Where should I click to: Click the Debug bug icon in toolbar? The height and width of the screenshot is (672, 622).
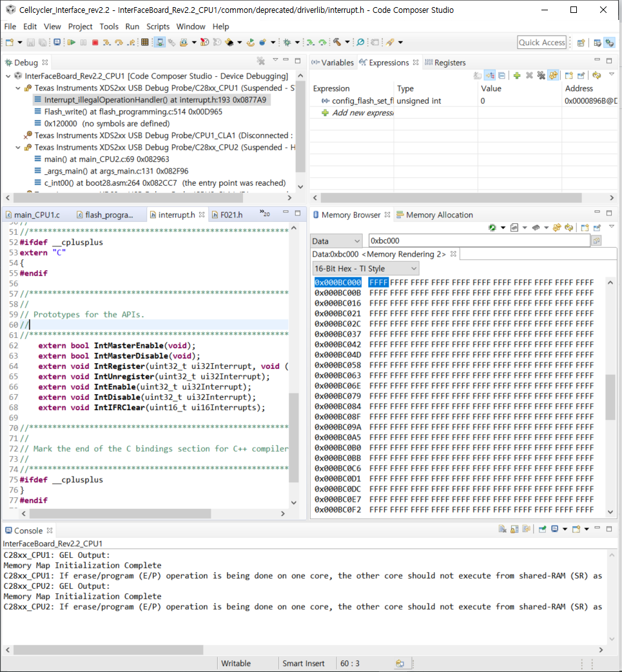point(287,42)
